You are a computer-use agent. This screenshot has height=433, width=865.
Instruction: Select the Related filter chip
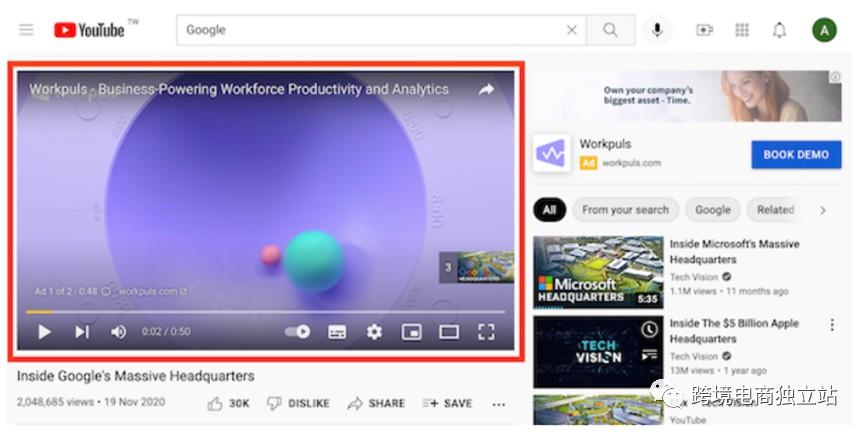coord(775,210)
